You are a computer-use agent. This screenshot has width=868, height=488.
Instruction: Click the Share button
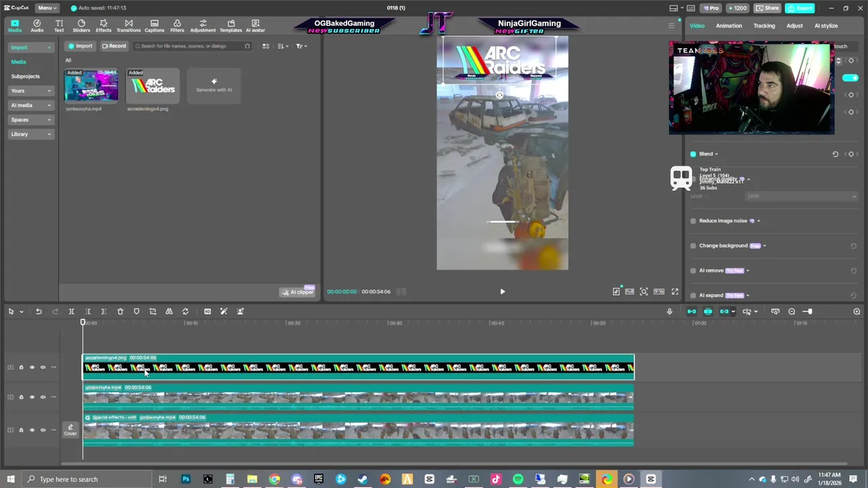(768, 8)
